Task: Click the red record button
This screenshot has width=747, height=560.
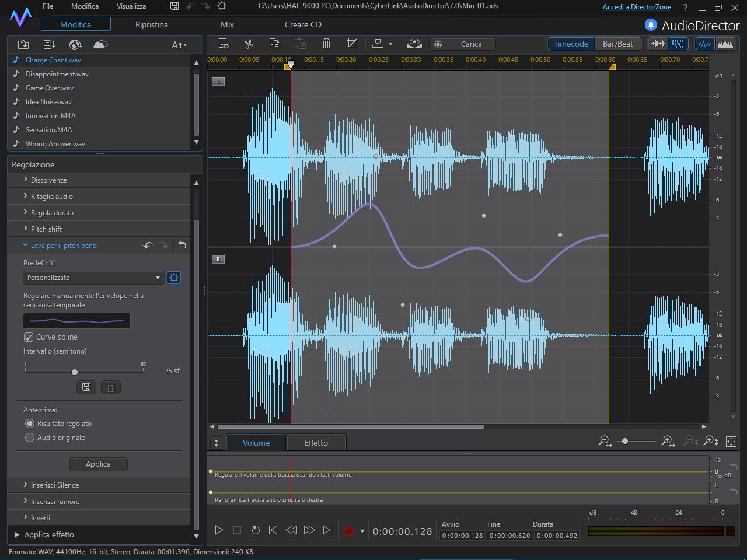Action: (x=349, y=530)
